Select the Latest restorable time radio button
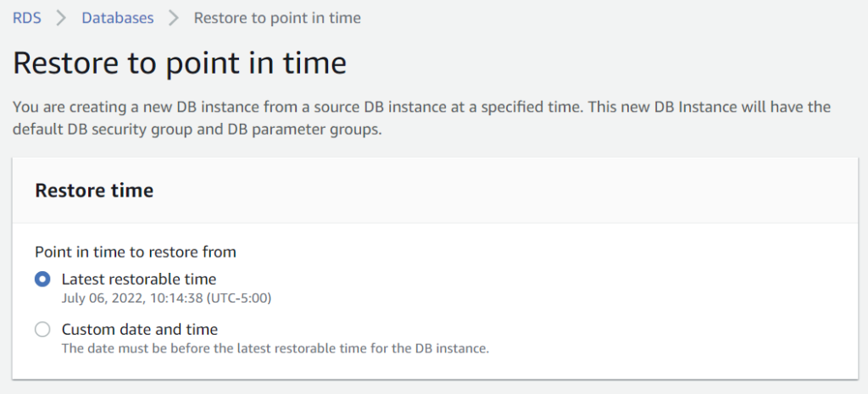Viewport: 868px width, 394px height. pyautogui.click(x=42, y=279)
